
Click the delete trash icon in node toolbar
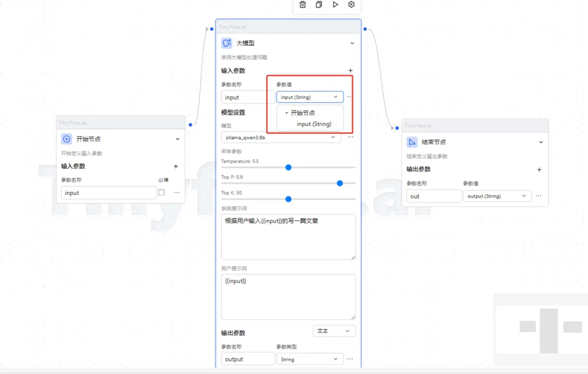303,4
